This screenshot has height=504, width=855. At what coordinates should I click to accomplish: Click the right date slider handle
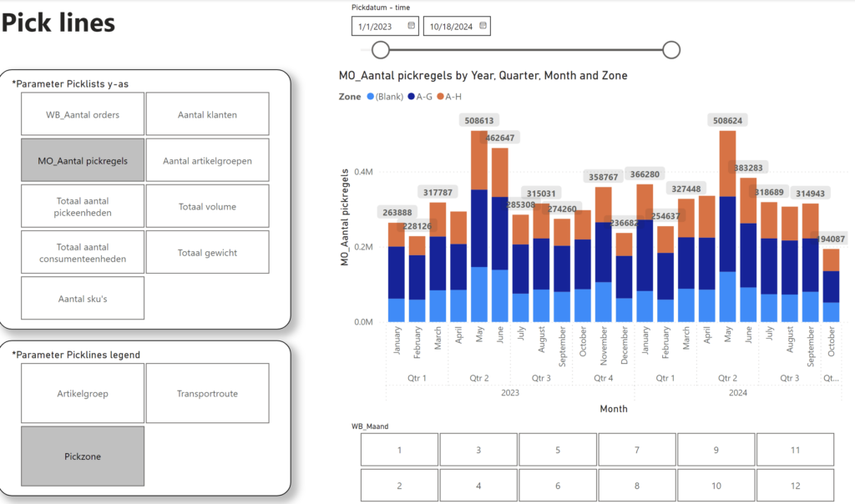click(670, 51)
